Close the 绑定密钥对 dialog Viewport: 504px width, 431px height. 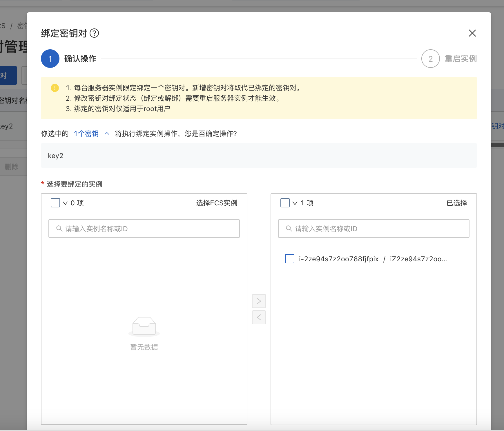point(472,33)
